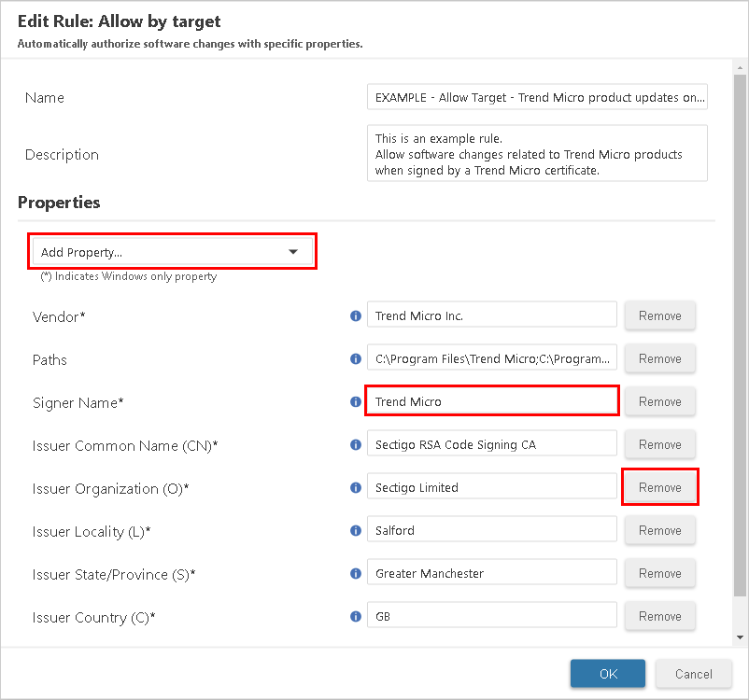The height and width of the screenshot is (700, 749).
Task: Click the Issuer Organization info icon
Action: tap(355, 487)
